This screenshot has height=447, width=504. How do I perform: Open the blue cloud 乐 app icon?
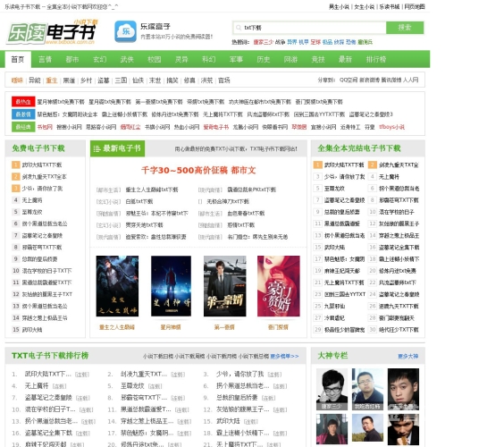[x=125, y=31]
